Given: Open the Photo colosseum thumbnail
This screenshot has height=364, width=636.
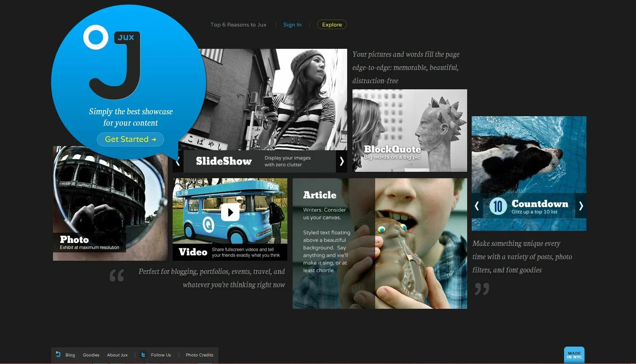Looking at the screenshot, I should 110,203.
